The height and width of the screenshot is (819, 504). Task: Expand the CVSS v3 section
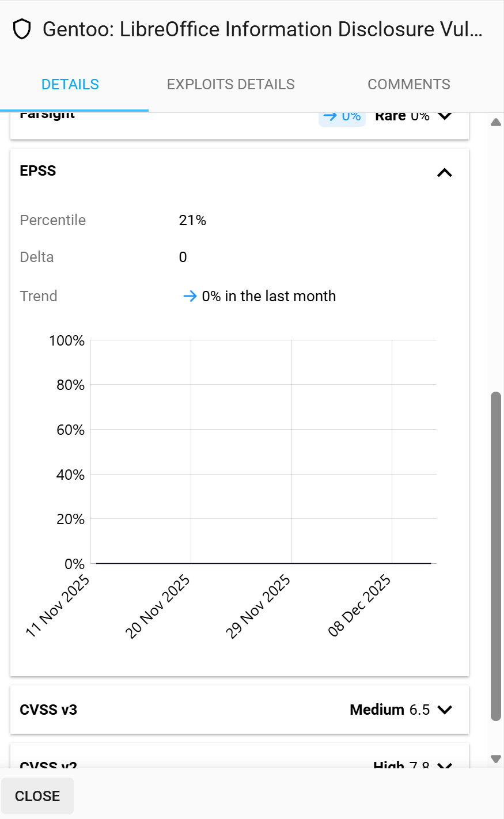pyautogui.click(x=445, y=710)
